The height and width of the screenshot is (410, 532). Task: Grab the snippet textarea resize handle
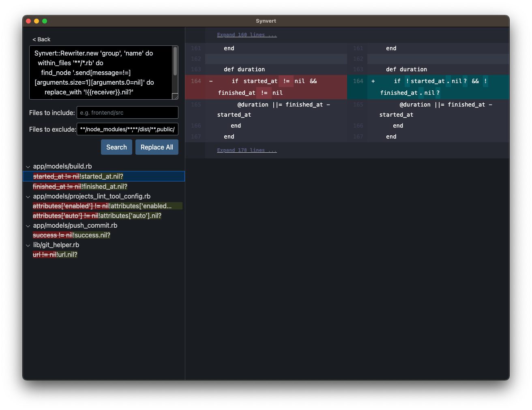175,96
